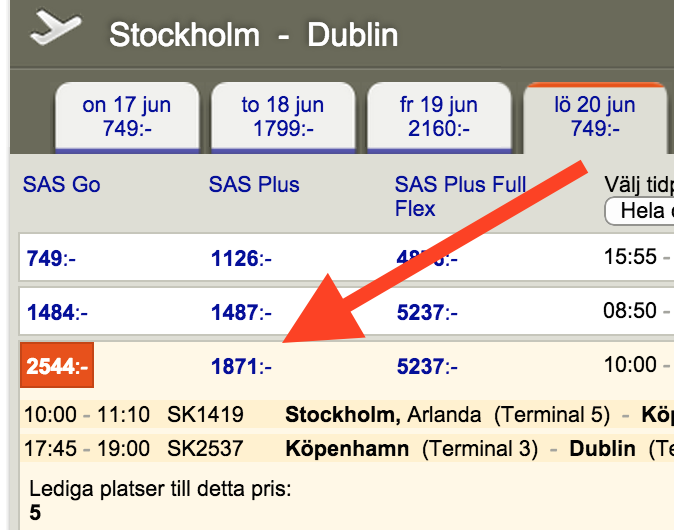Click the SAS Go column header
Viewport: 674px width, 530px height.
pos(62,184)
